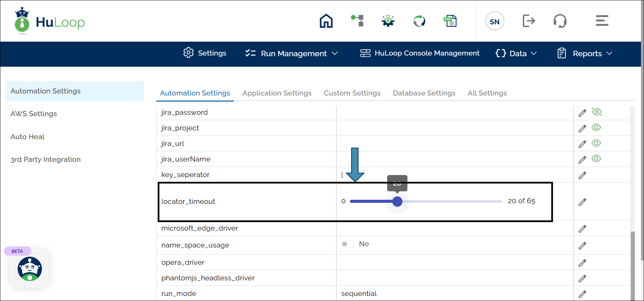Expand the Data dropdown menu

[x=516, y=53]
